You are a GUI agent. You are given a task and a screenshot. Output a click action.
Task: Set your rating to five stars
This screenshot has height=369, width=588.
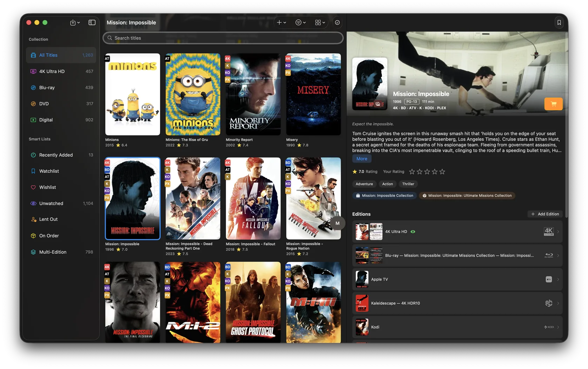tap(442, 172)
